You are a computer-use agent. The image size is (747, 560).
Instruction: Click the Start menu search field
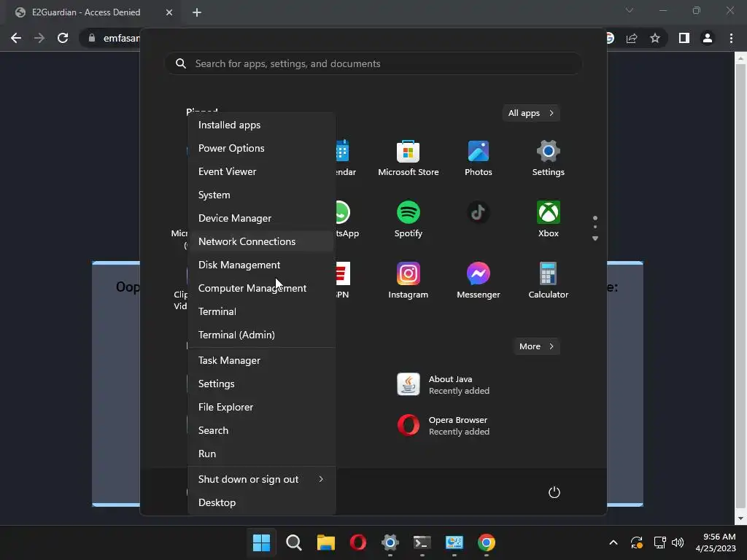pyautogui.click(x=373, y=63)
